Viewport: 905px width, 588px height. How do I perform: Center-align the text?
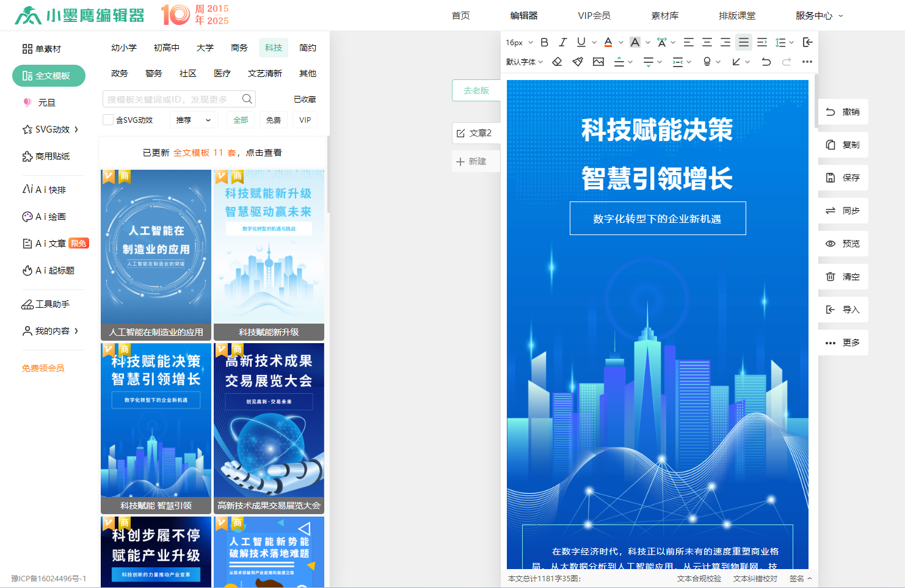[707, 42]
